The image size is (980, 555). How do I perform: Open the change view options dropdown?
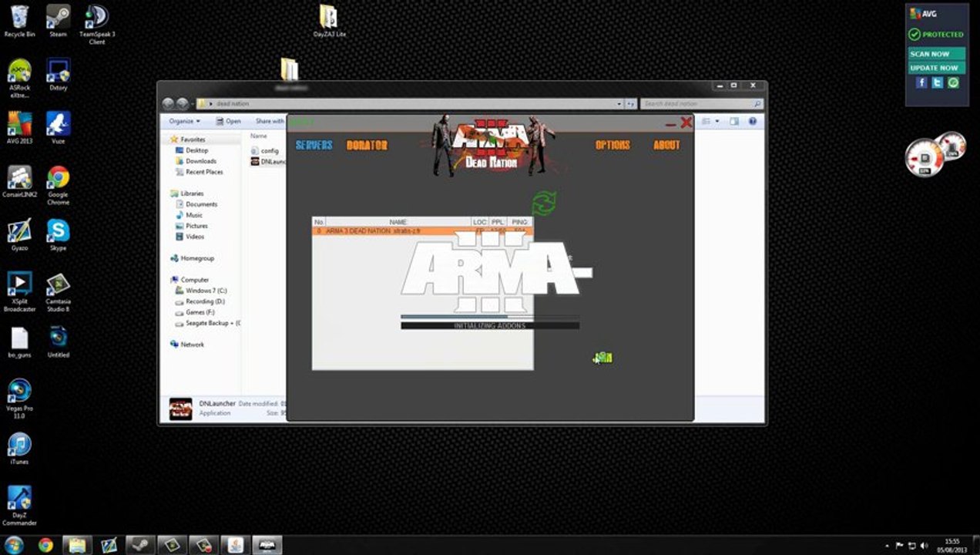pyautogui.click(x=717, y=121)
